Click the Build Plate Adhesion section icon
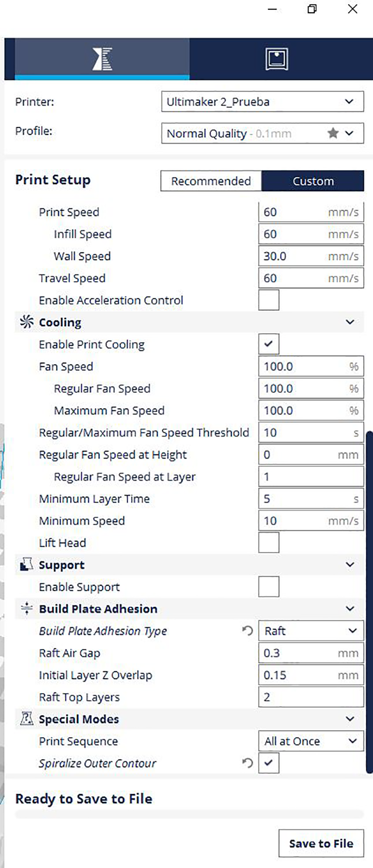This screenshot has height=868, width=373. [x=27, y=609]
